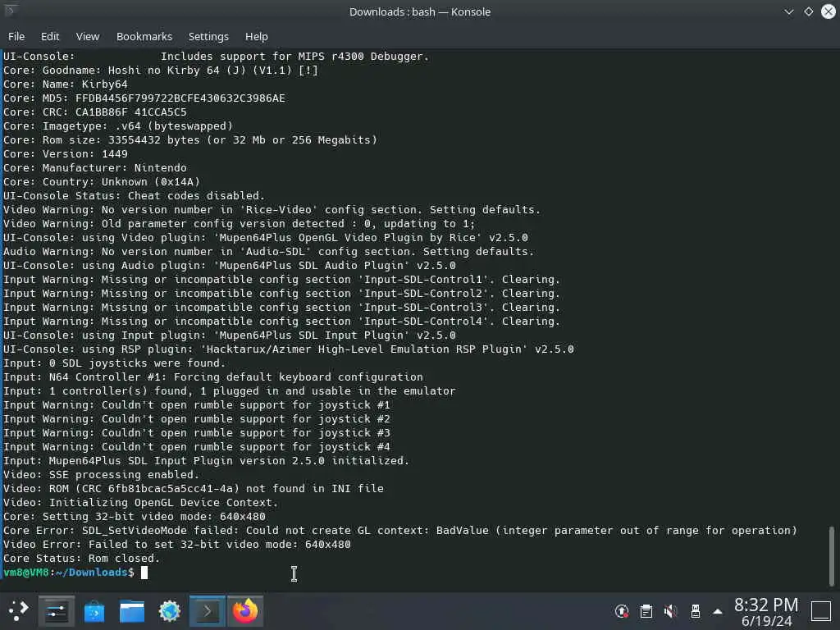The height and width of the screenshot is (630, 840).
Task: Click the 'Forcing default keyboard configuration' line
Action: pyautogui.click(x=213, y=377)
